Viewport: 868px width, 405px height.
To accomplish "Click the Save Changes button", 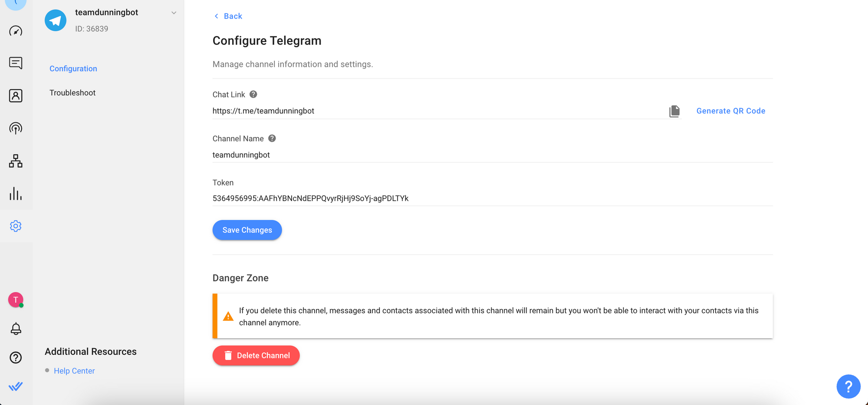I will (247, 230).
